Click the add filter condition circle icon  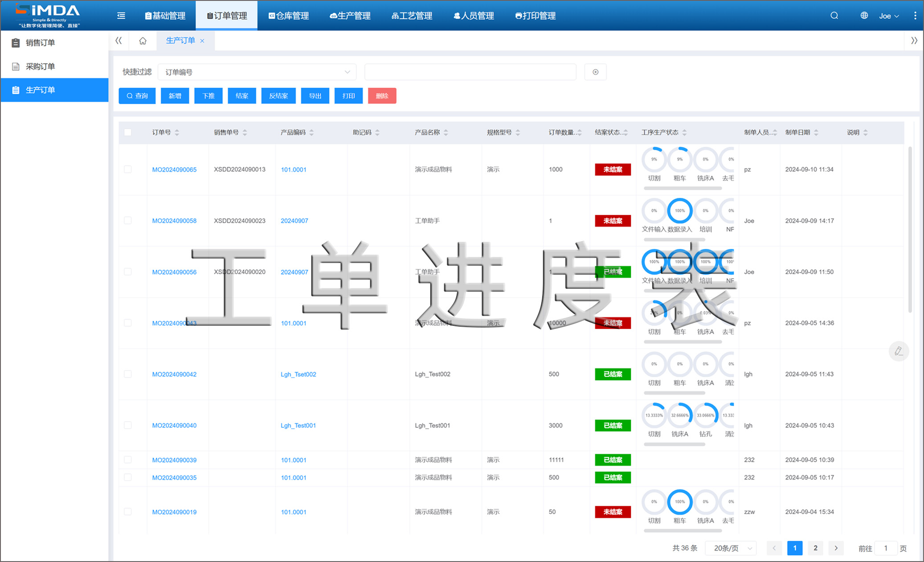point(595,72)
